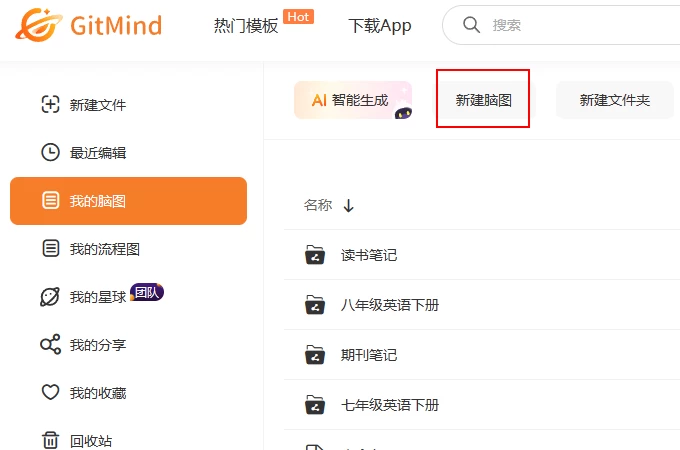Screen dimensions: 680x450
Task: Click the 新建文件 plus icon
Action: (x=50, y=104)
